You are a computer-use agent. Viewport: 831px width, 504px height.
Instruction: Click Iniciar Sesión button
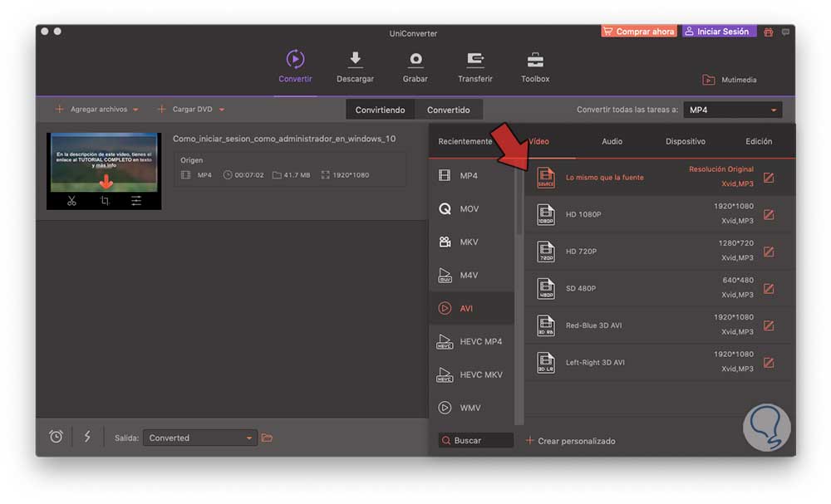[x=719, y=32]
